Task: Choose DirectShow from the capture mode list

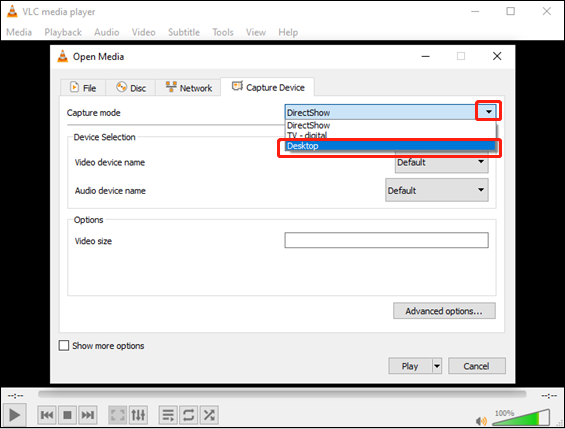Action: (390, 125)
